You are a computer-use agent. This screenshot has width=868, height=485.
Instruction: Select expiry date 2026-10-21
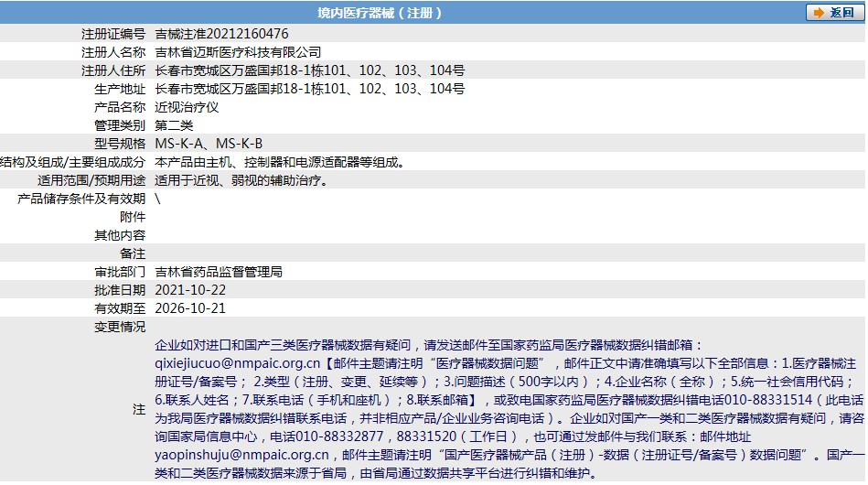click(190, 308)
